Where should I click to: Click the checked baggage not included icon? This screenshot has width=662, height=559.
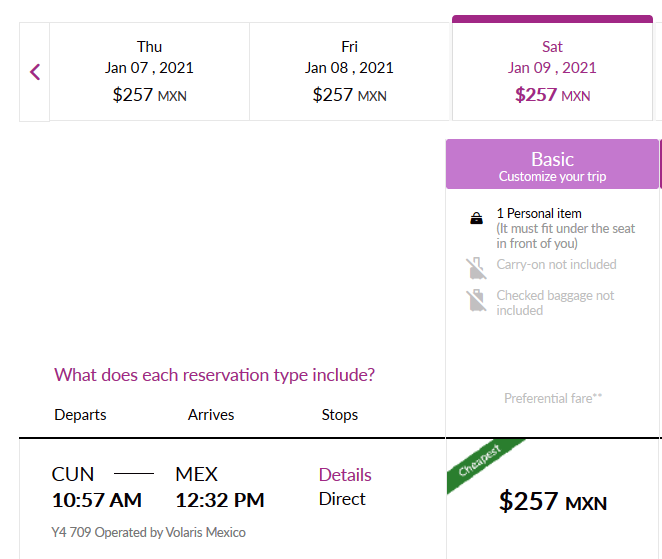pos(476,300)
